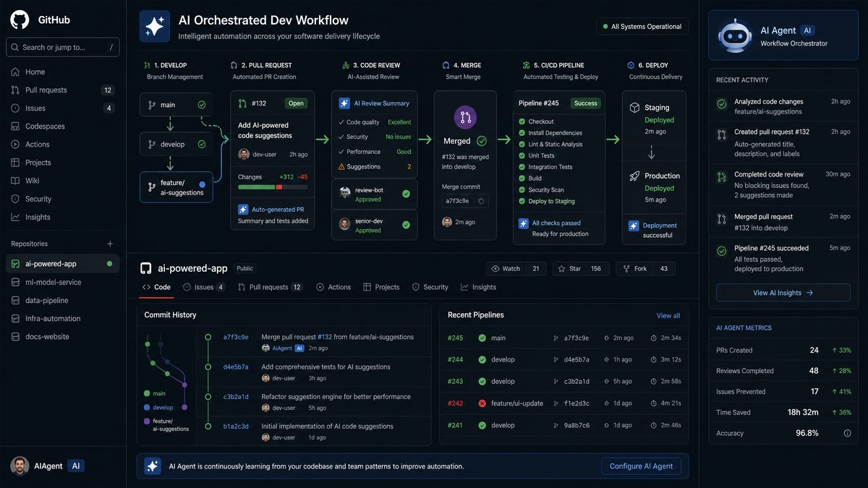868x488 pixels.
Task: Switch to the repository Pull requests tab
Action: pyautogui.click(x=270, y=287)
